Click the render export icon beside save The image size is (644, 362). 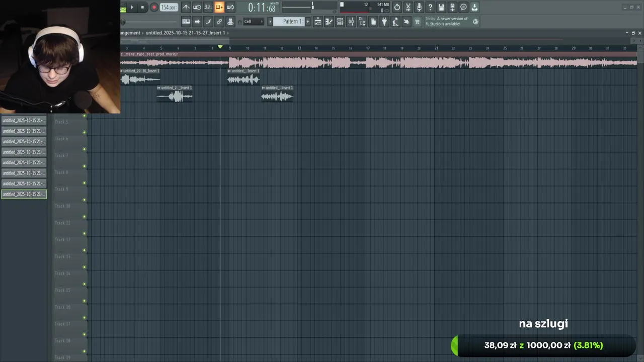pos(452,7)
